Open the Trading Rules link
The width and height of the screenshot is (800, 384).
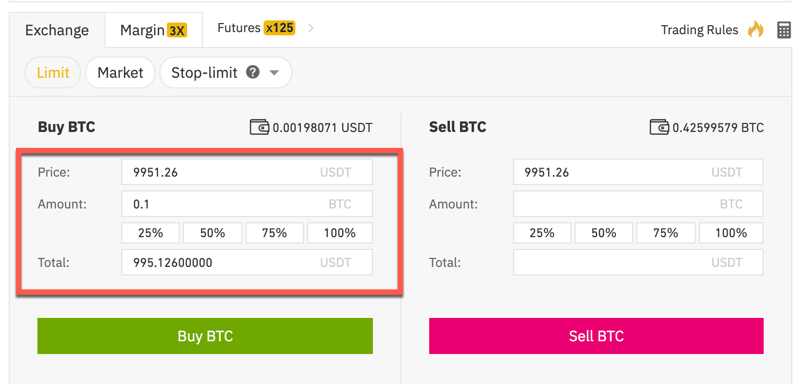699,30
